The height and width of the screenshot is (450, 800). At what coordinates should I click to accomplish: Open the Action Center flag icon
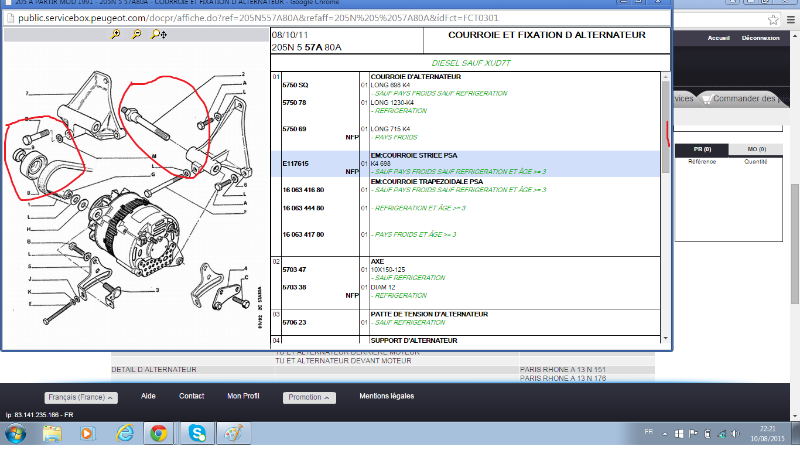coord(693,434)
